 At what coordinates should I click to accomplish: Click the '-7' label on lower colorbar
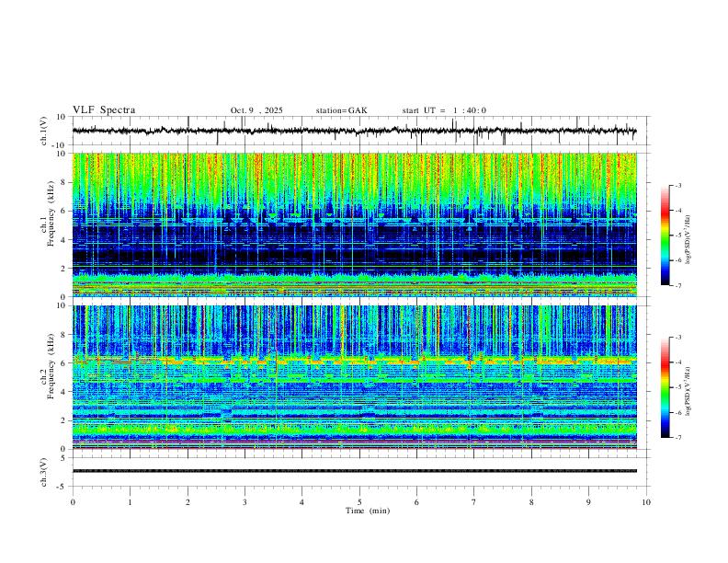tap(677, 438)
